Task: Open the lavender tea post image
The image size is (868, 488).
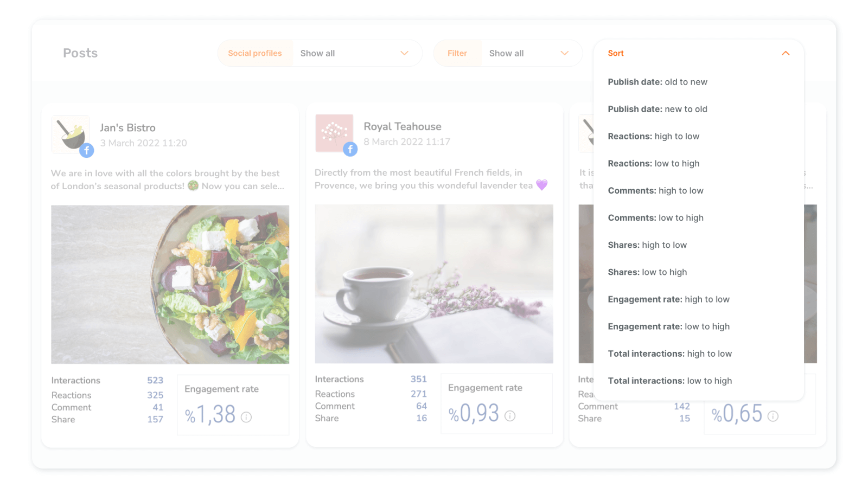Action: point(434,284)
